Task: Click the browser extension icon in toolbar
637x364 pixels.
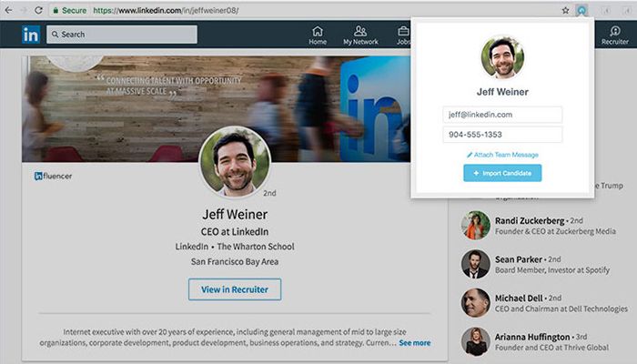Action: (581, 11)
